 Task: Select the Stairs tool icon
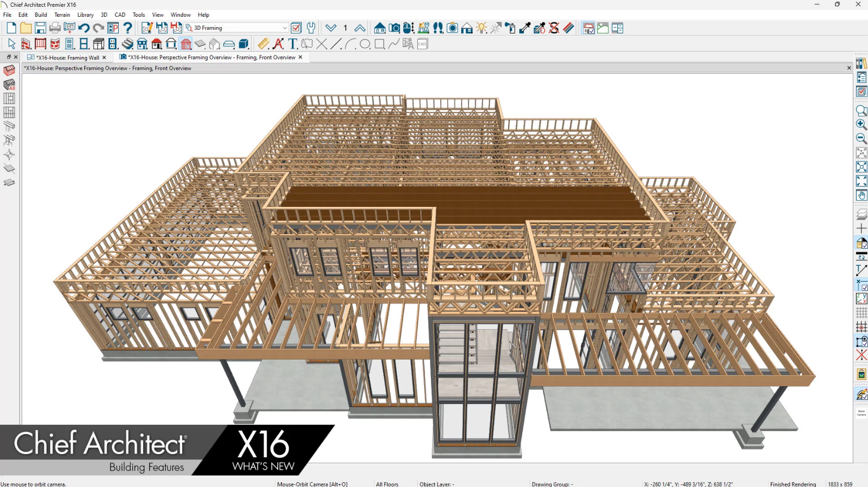pos(128,44)
